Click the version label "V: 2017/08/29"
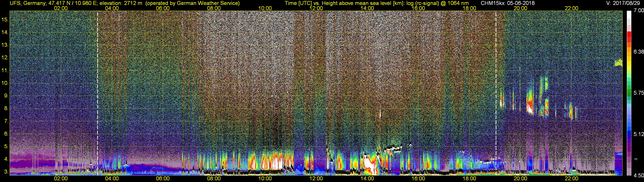This screenshot has width=644, height=182. coord(623,3)
